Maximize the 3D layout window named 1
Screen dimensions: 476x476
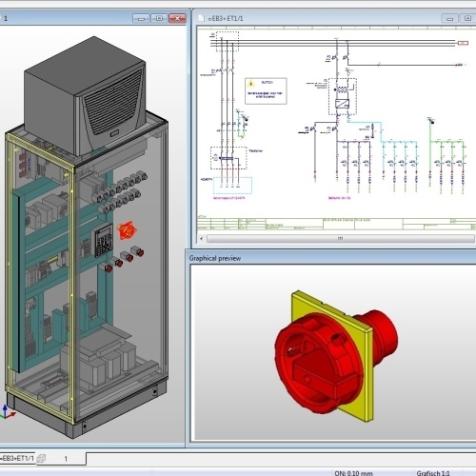click(159, 18)
